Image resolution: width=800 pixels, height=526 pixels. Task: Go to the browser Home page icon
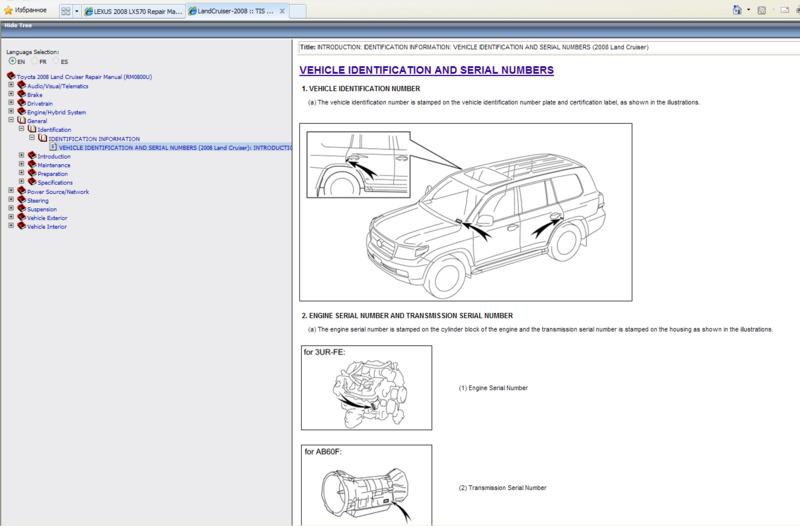pos(737,10)
